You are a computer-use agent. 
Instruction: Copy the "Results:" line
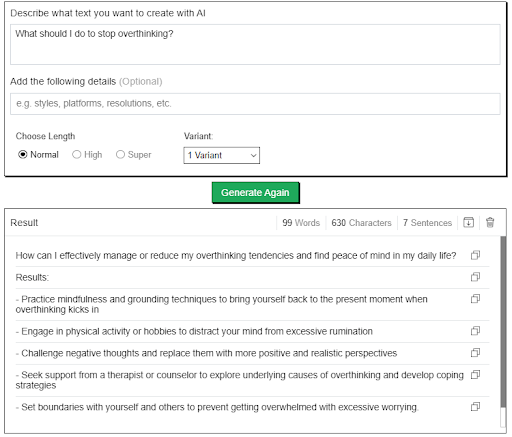[x=475, y=277]
